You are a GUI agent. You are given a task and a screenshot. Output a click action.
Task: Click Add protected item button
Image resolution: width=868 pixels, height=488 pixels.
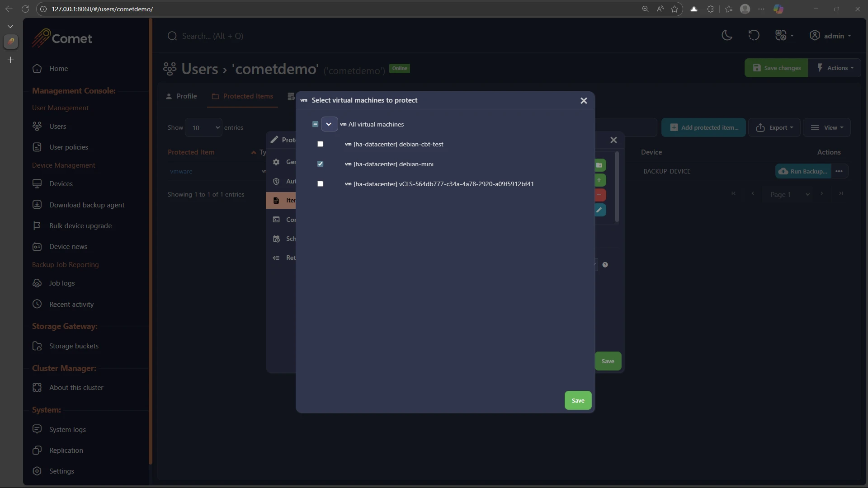(704, 128)
